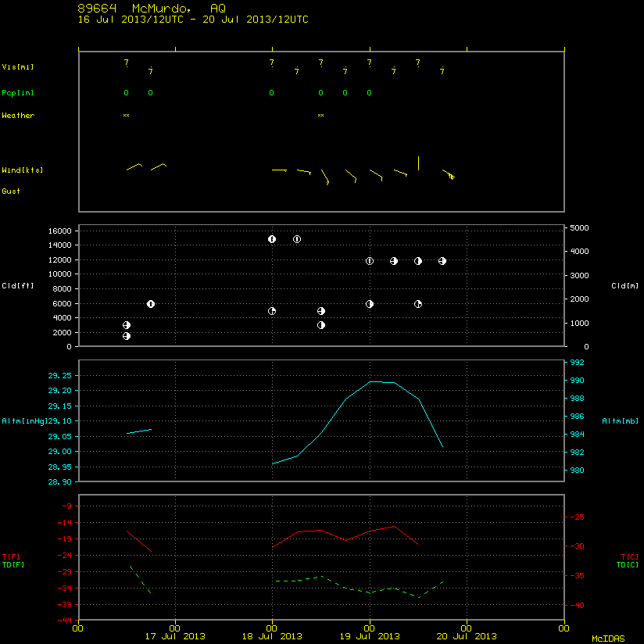Image resolution: width=644 pixels, height=644 pixels.
Task: Click the Pcp[in] row label
Action: pyautogui.click(x=18, y=93)
